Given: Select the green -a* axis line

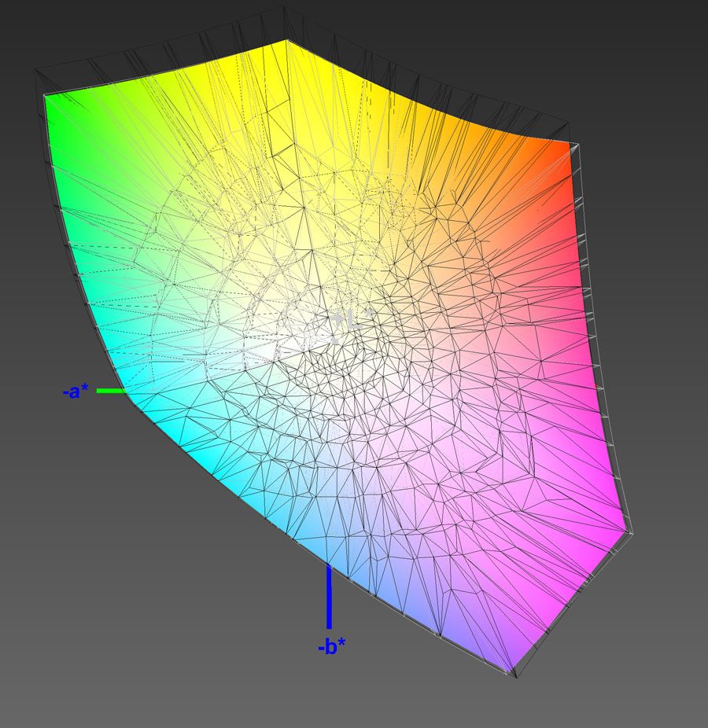Looking at the screenshot, I should tap(112, 391).
